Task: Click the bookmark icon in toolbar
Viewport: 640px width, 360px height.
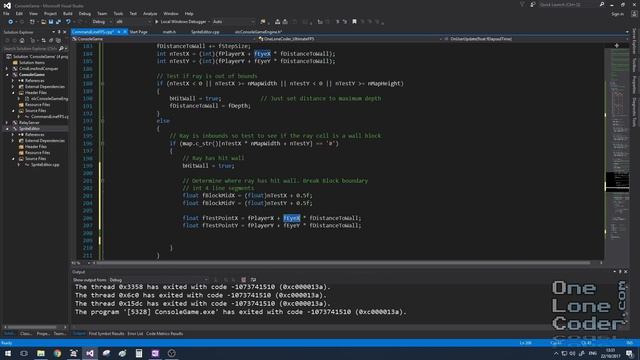Action: click(x=354, y=22)
